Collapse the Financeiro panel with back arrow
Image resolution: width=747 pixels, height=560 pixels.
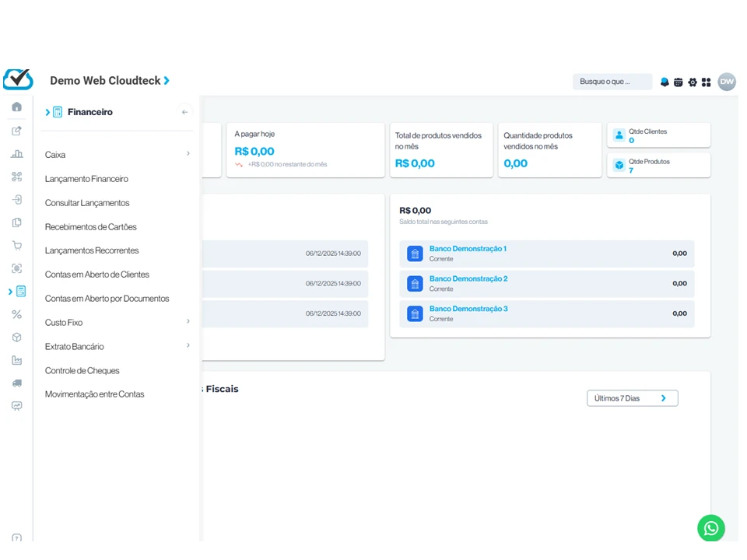point(184,112)
